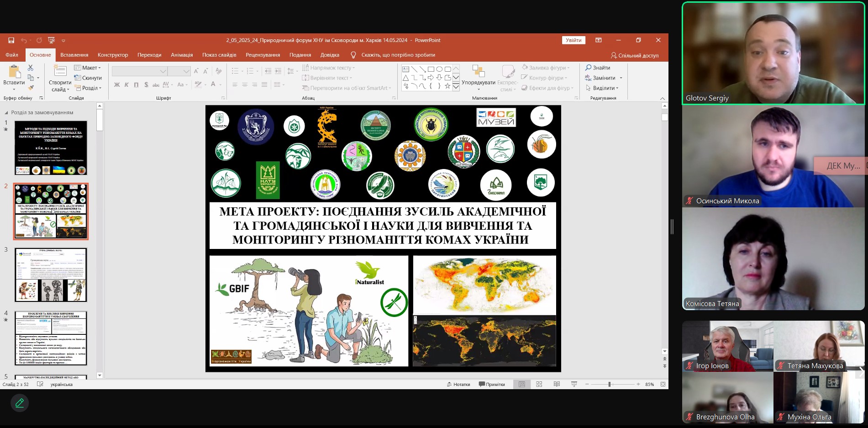Switch to the Вставлення tab
Screen dimensions: 868x428
click(74, 55)
